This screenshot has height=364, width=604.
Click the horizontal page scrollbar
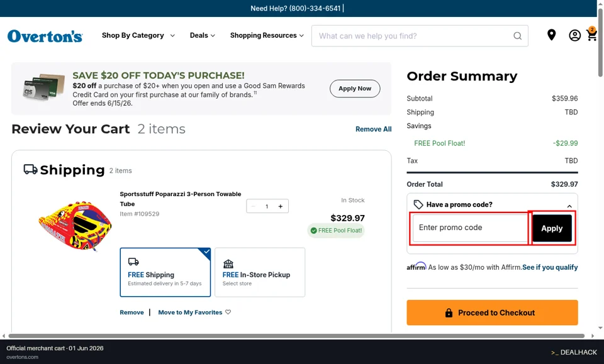[x=296, y=336]
